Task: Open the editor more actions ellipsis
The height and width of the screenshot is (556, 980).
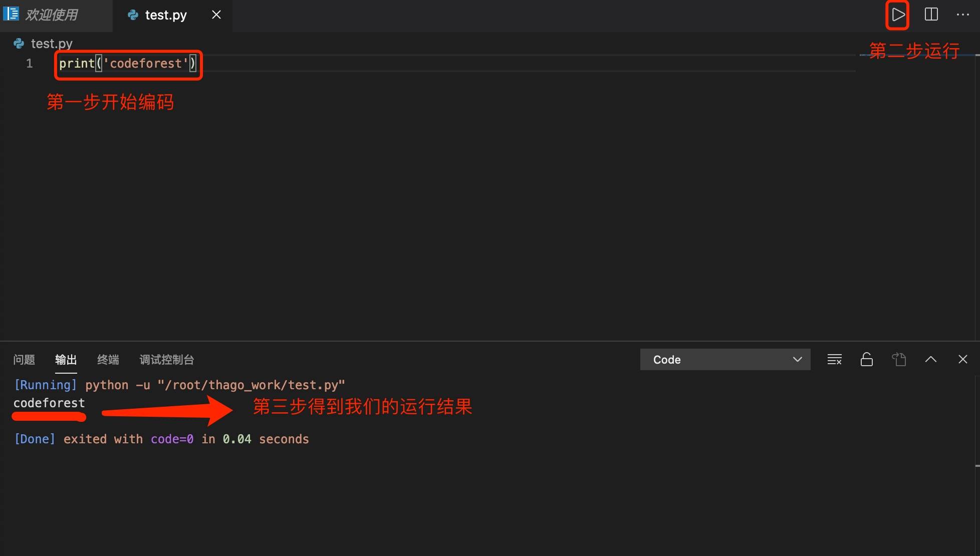Action: pyautogui.click(x=962, y=15)
